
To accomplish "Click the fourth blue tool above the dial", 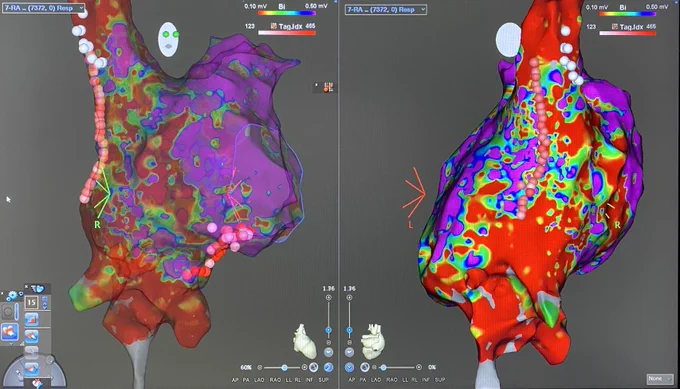I will click(32, 369).
